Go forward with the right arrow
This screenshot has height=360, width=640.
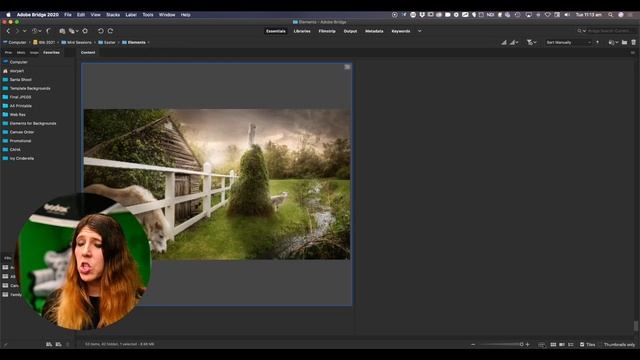(x=17, y=31)
